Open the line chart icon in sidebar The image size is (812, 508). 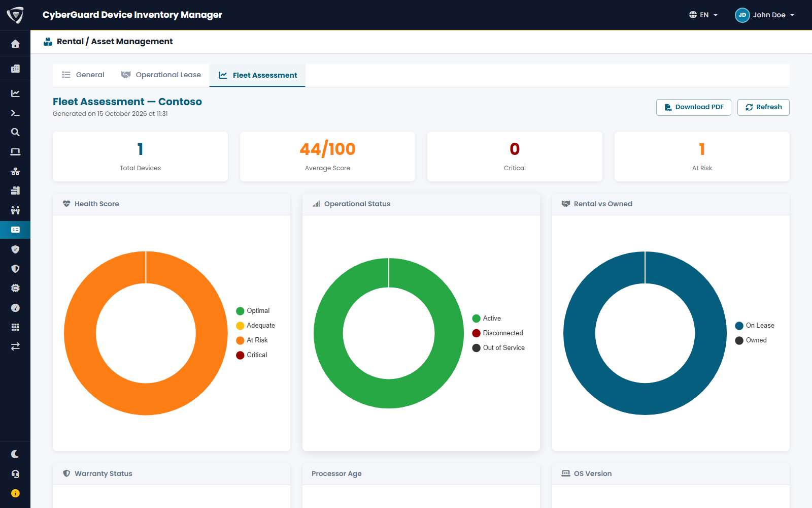pos(15,93)
